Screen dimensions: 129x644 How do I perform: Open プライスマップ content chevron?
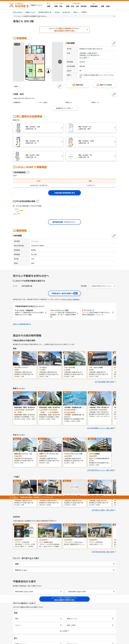(x=113, y=312)
